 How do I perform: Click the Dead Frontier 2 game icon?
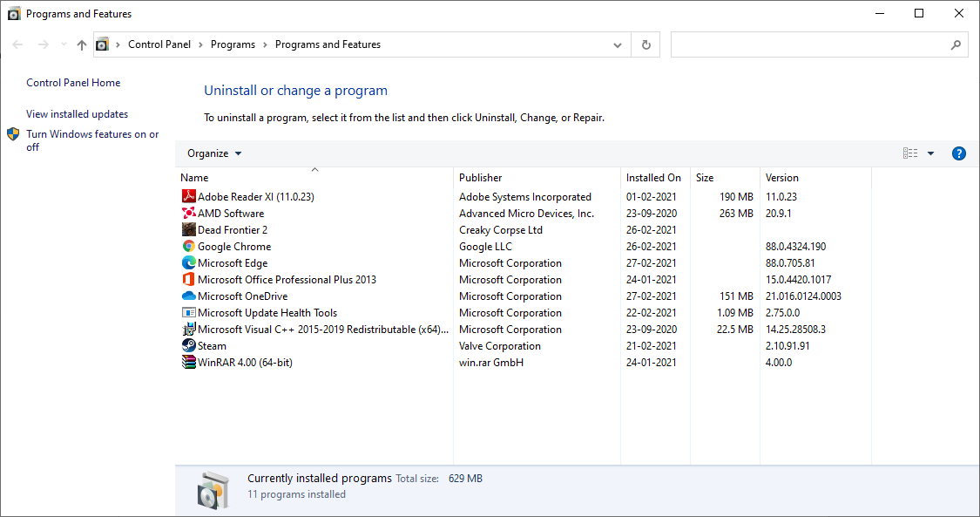coord(189,229)
